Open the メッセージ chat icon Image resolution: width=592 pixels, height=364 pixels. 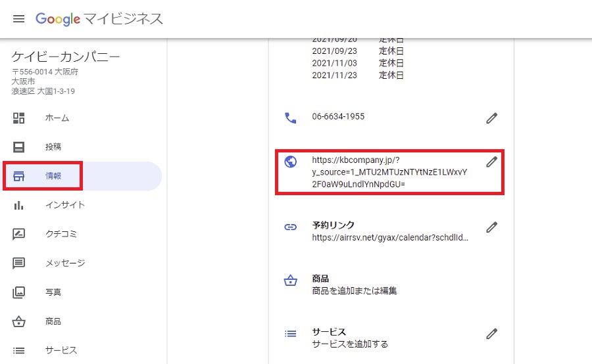pyautogui.click(x=18, y=263)
